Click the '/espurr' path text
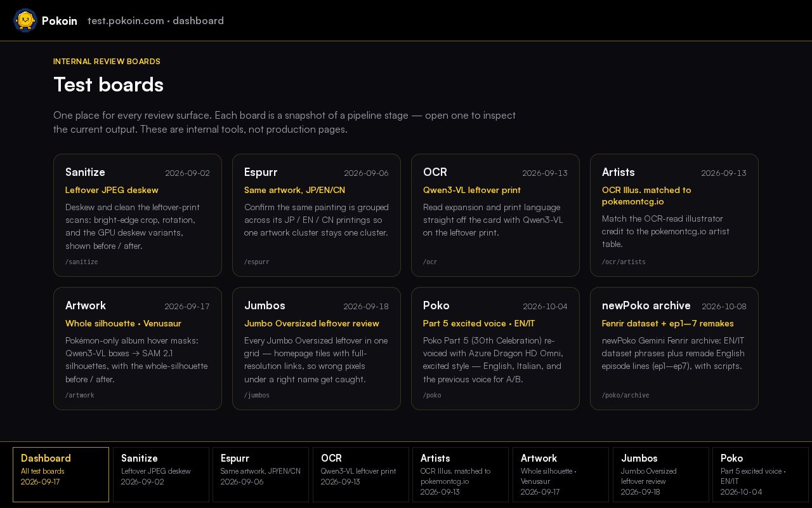This screenshot has width=812, height=508. pos(257,262)
